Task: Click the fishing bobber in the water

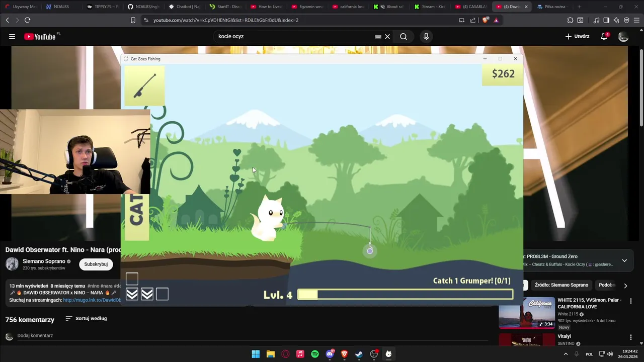Action: (x=370, y=250)
